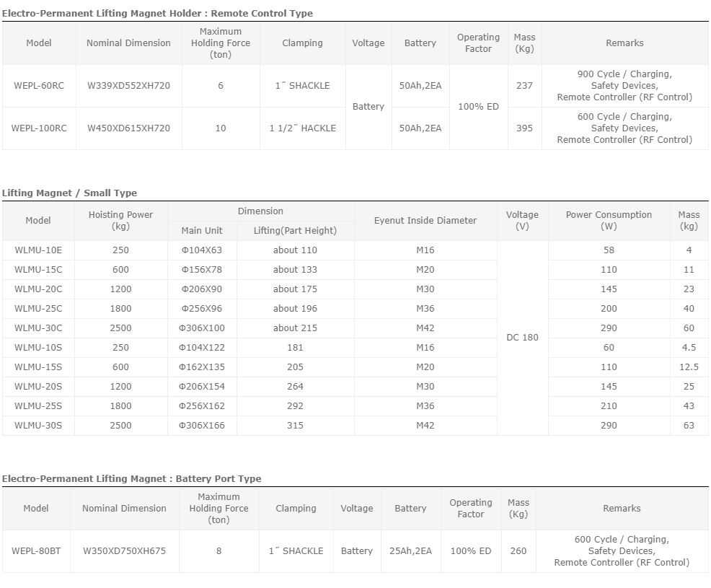Select model cell 'WLMU-30S'
The image size is (711, 588).
(38, 426)
